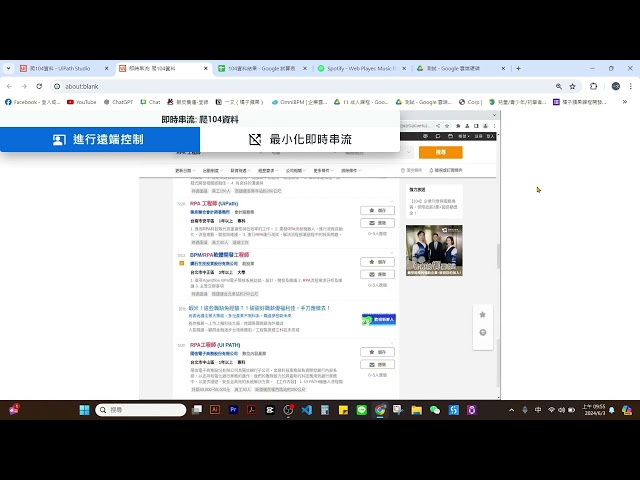Open the 上班時段 filter dropdown

(213, 171)
